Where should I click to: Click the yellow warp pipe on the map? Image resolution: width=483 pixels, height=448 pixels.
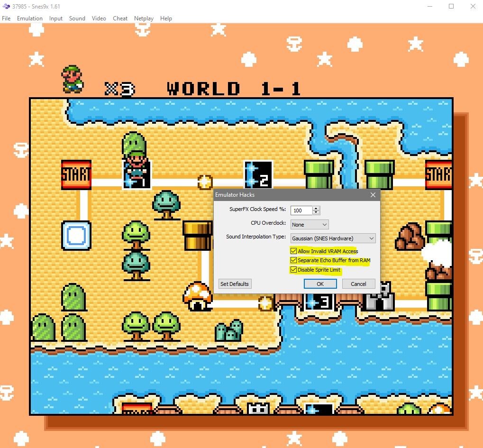tap(198, 236)
